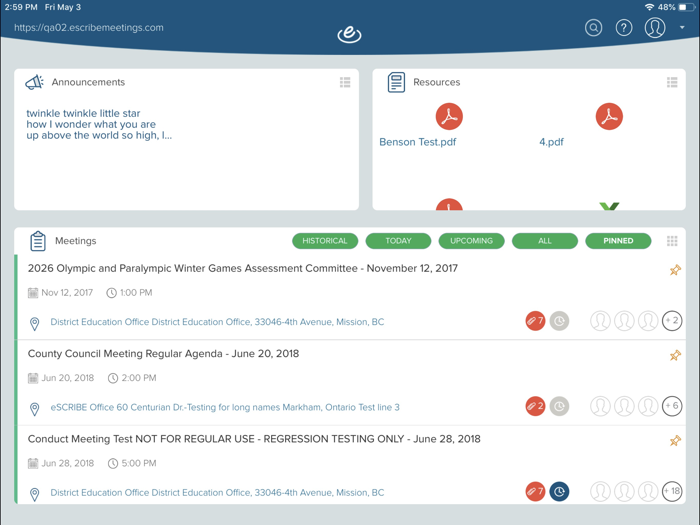The height and width of the screenshot is (525, 700).
Task: Switch Meetings panel to grid view
Action: tap(672, 241)
